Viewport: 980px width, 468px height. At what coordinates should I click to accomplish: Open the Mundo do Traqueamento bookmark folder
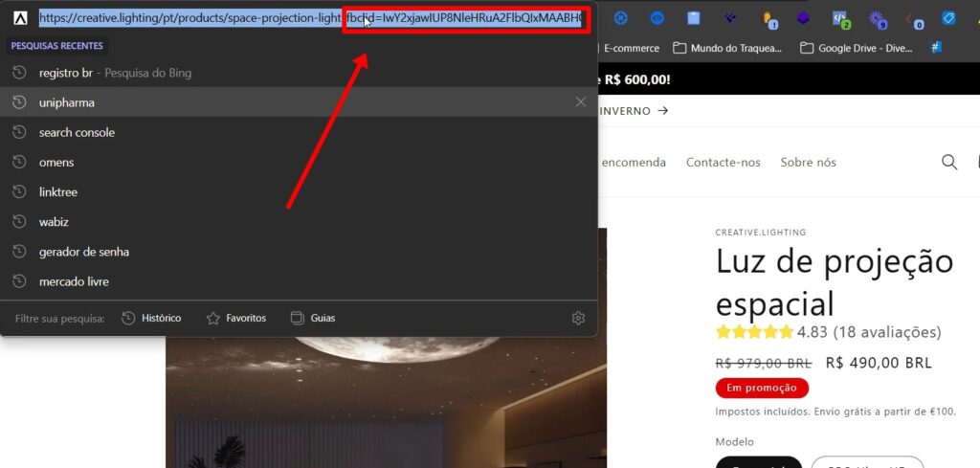point(727,48)
